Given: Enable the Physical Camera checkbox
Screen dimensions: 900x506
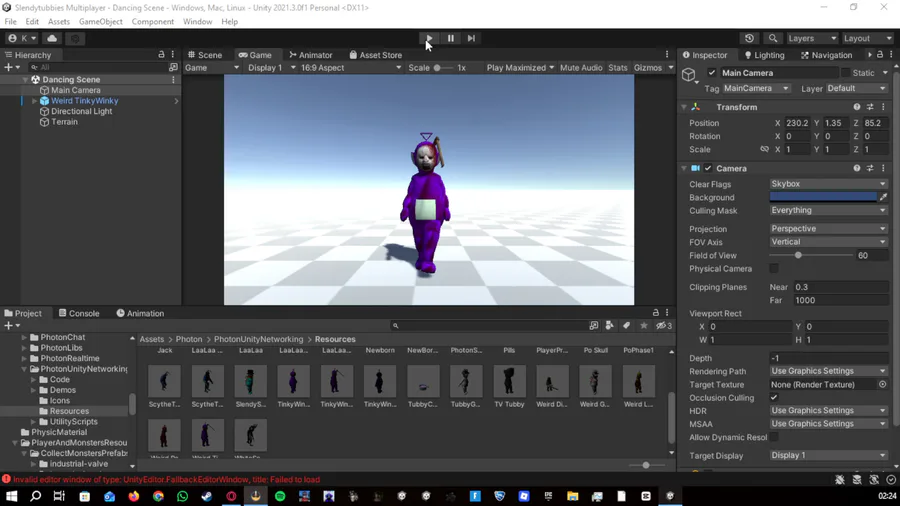Looking at the screenshot, I should click(x=774, y=268).
